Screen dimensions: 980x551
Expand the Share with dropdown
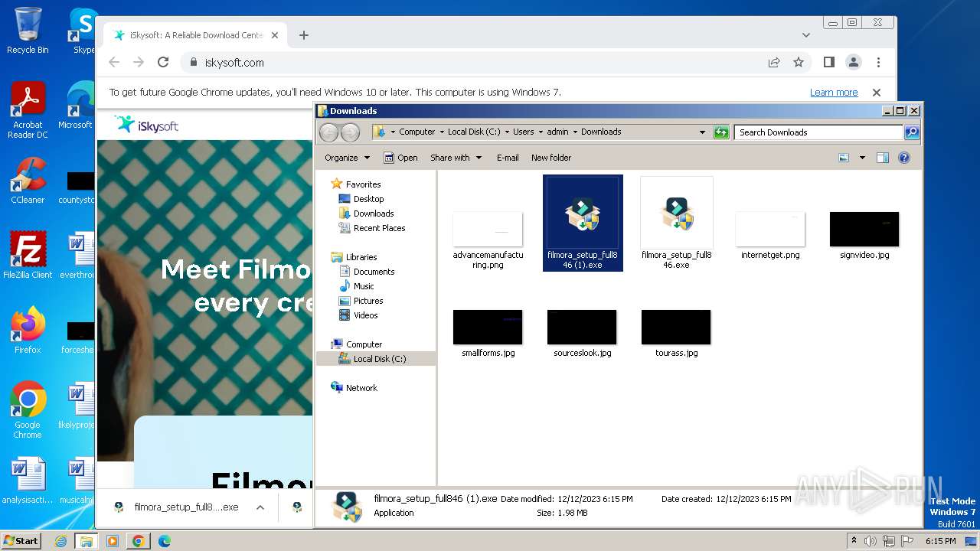[456, 158]
